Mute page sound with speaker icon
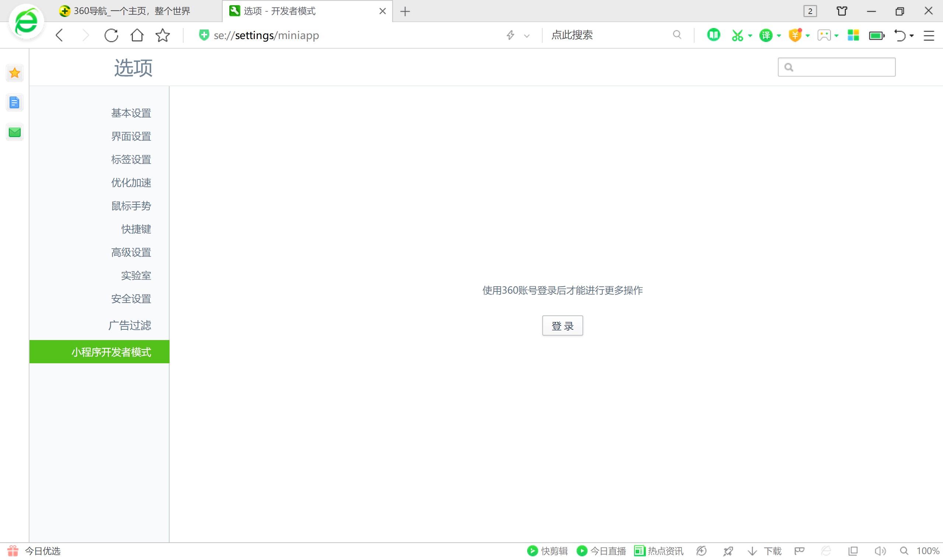The height and width of the screenshot is (560, 943). 880,551
